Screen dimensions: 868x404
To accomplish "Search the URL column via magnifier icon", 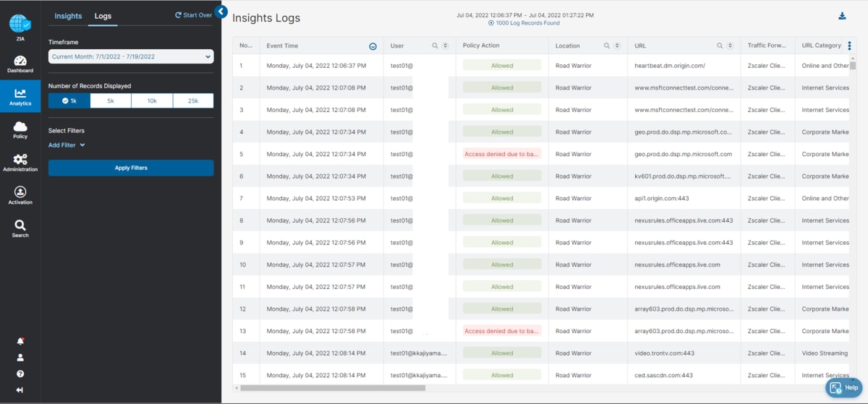I will 720,46.
